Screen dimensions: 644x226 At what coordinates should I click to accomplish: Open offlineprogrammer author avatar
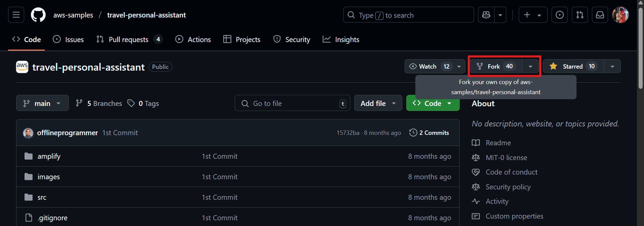pyautogui.click(x=28, y=133)
